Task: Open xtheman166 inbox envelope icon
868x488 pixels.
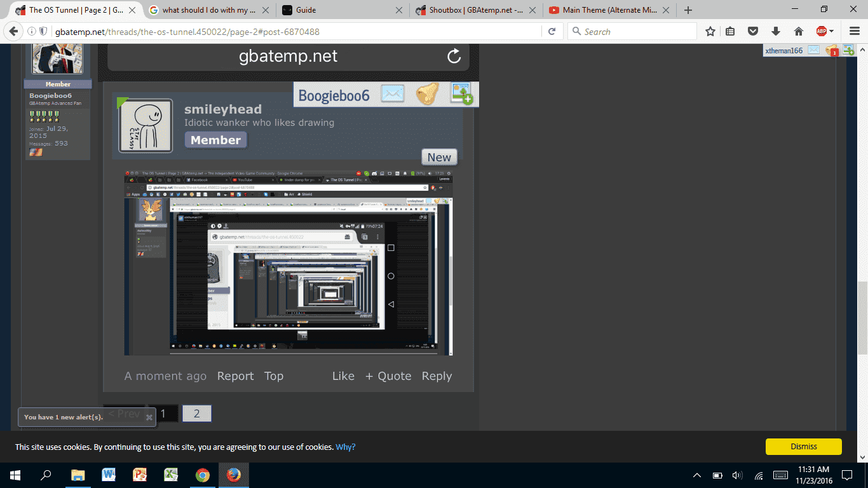Action: (813, 50)
